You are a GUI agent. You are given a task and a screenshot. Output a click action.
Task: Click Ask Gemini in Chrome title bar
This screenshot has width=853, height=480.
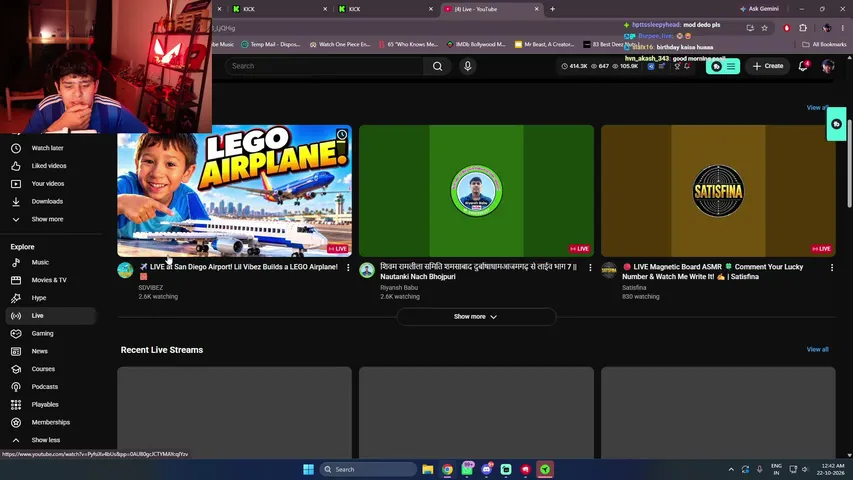[x=759, y=9]
